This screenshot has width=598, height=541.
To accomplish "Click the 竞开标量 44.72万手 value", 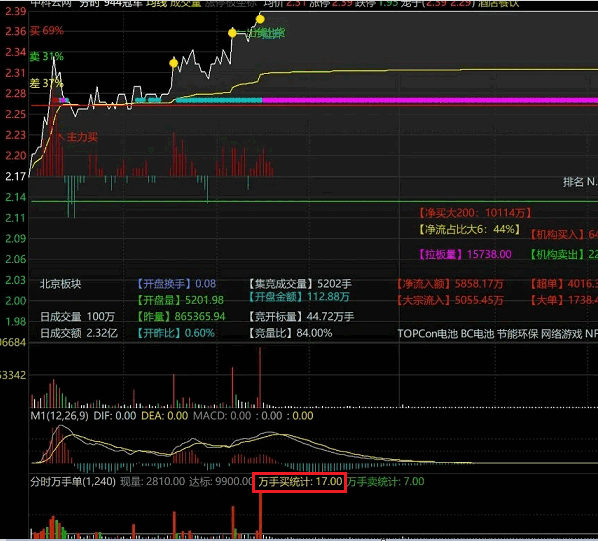I will point(301,316).
